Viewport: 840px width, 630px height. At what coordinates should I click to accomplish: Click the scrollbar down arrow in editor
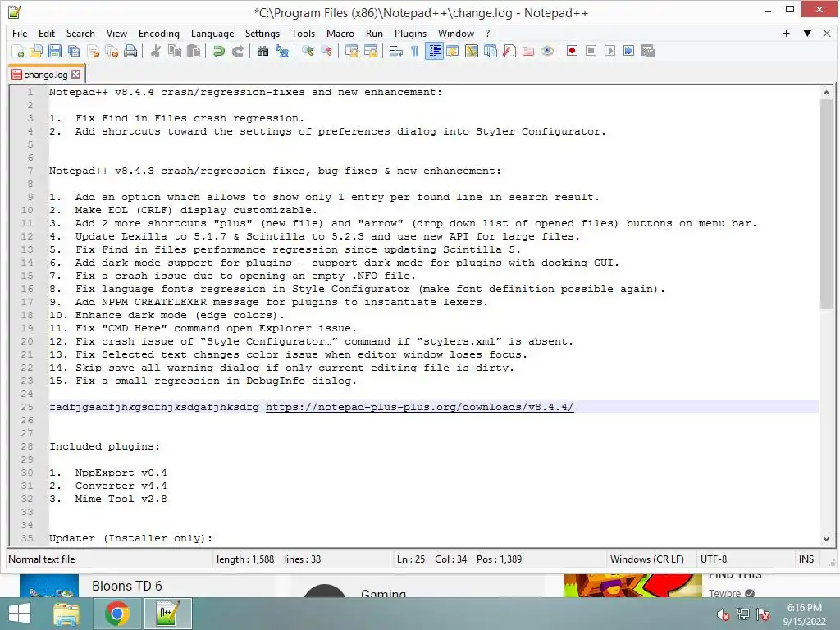826,539
